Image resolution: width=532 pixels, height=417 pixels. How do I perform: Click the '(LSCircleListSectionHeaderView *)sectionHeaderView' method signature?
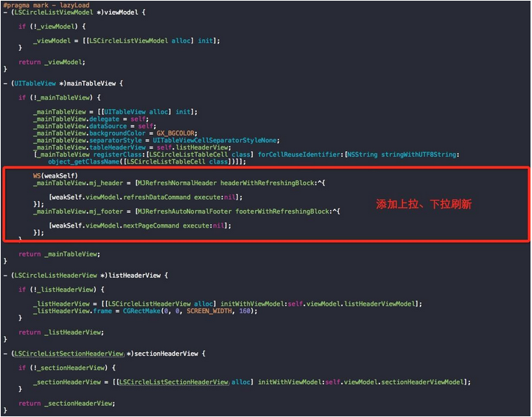point(105,354)
